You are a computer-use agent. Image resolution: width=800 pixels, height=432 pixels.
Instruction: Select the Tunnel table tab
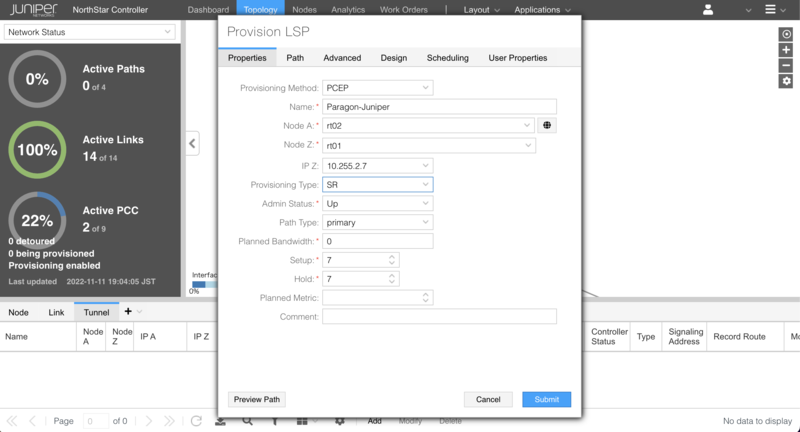(x=96, y=312)
